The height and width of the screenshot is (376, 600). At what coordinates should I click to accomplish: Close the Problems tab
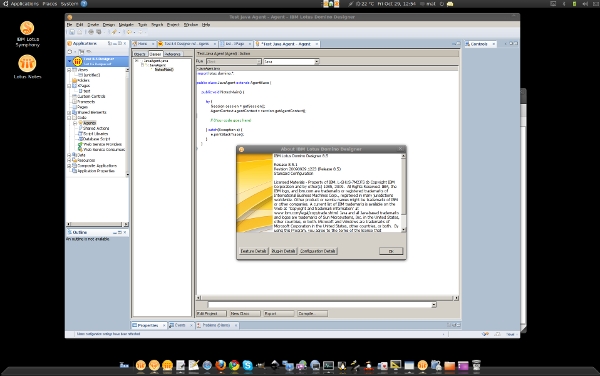236,325
